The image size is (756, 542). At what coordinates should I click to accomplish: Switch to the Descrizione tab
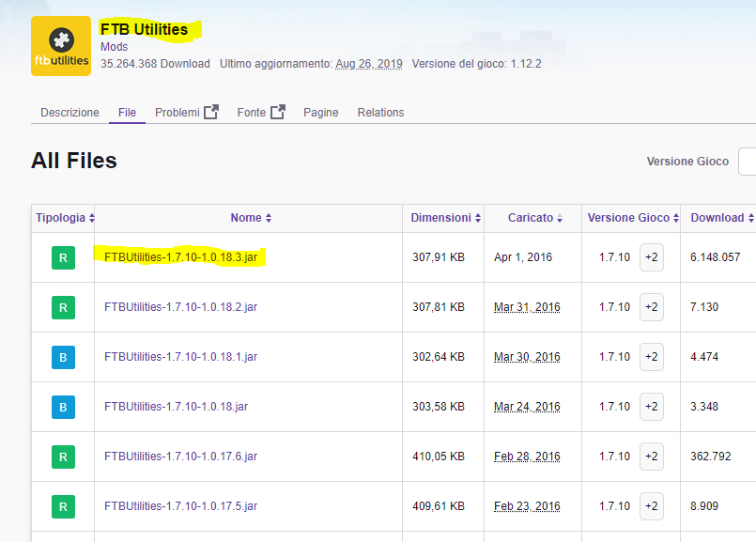point(69,113)
